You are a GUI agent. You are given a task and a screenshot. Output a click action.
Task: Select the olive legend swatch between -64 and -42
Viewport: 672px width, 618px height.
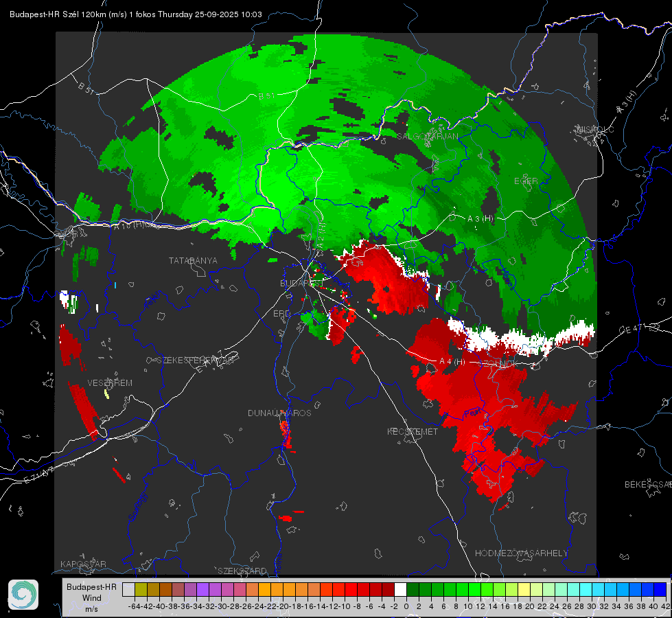(141, 589)
